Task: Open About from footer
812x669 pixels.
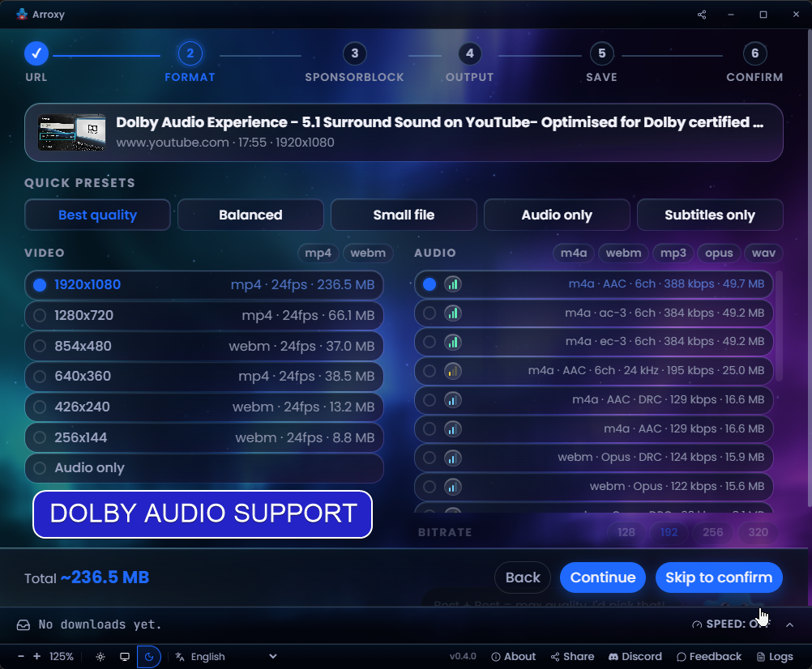Action: coord(513,657)
